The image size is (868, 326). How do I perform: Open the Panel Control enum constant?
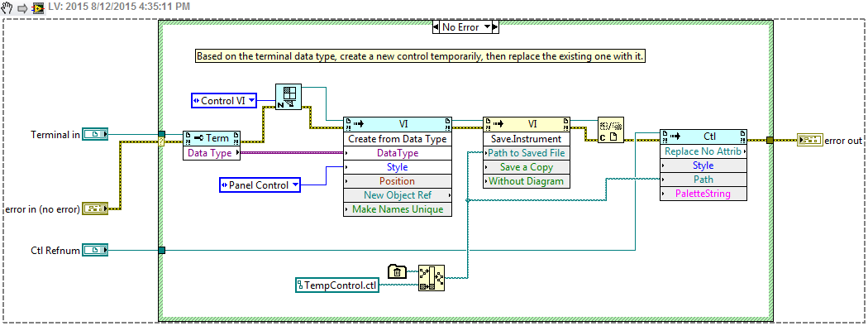[260, 185]
